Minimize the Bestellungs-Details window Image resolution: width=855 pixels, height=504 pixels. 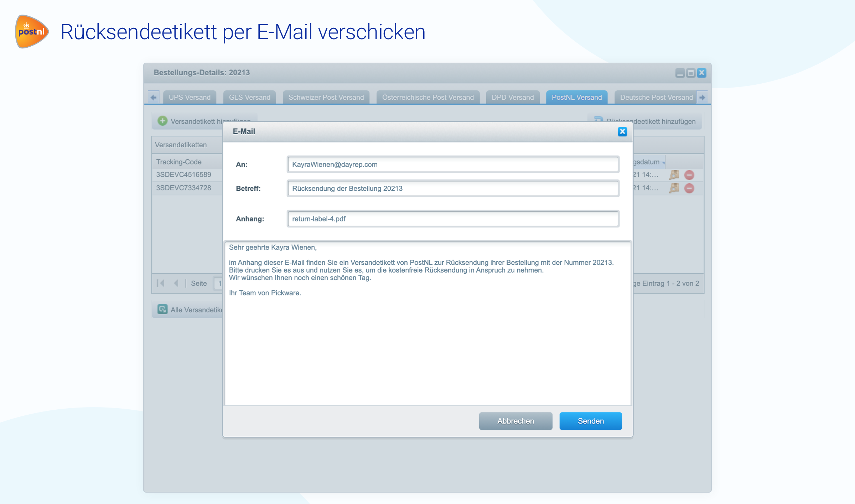[x=680, y=73]
